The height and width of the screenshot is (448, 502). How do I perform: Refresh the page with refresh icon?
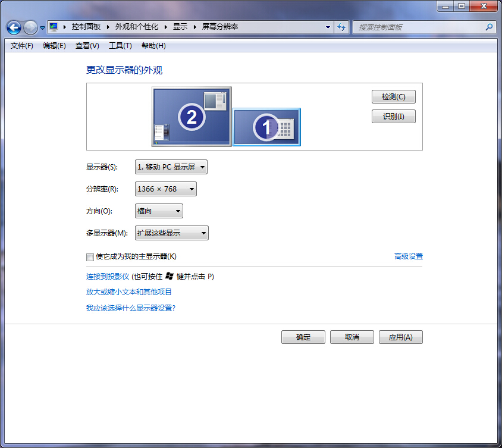[341, 27]
